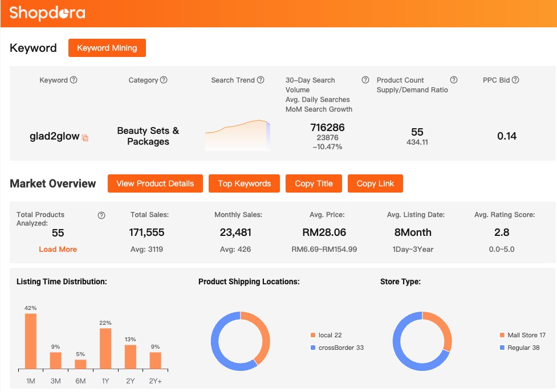Copy the glad2glow keyword with copy icon

85,138
